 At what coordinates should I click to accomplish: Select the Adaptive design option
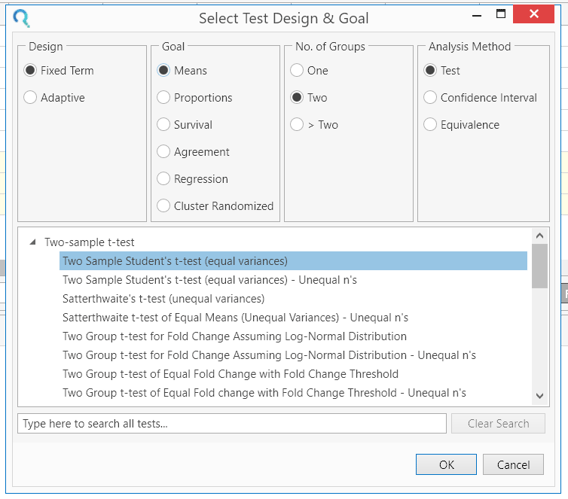tap(54, 97)
